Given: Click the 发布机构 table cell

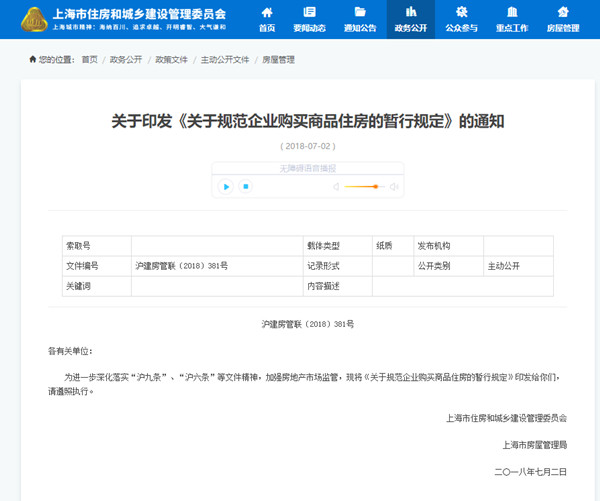Looking at the screenshot, I should tap(448, 246).
